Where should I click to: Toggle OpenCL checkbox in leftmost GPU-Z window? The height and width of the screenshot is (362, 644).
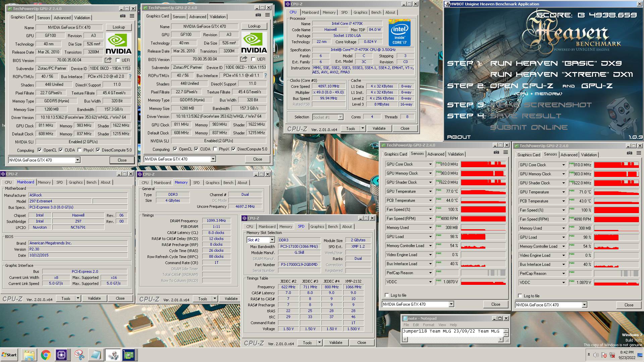coord(40,150)
